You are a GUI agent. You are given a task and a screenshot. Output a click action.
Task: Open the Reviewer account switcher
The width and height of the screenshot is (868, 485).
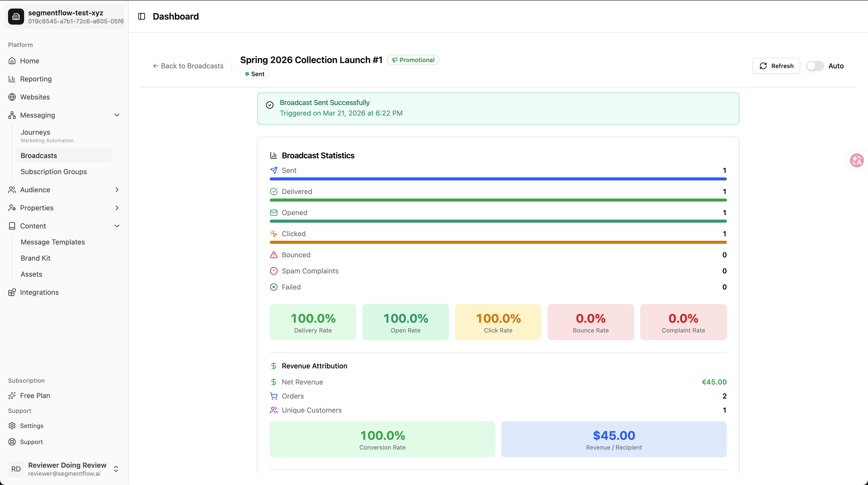tap(116, 469)
